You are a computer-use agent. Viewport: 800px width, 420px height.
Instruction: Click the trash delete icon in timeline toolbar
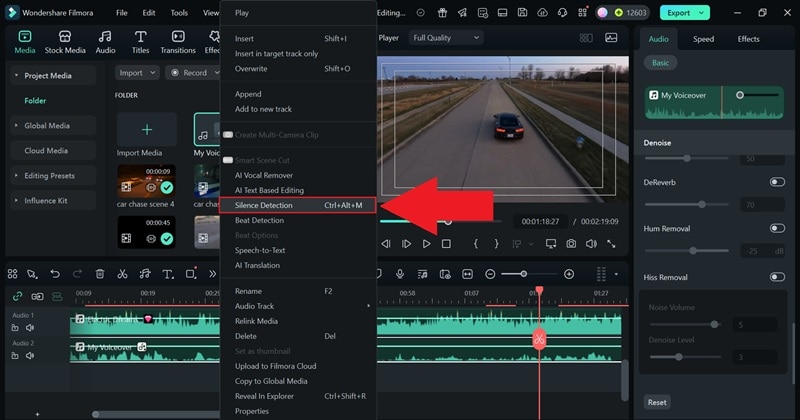(100, 274)
